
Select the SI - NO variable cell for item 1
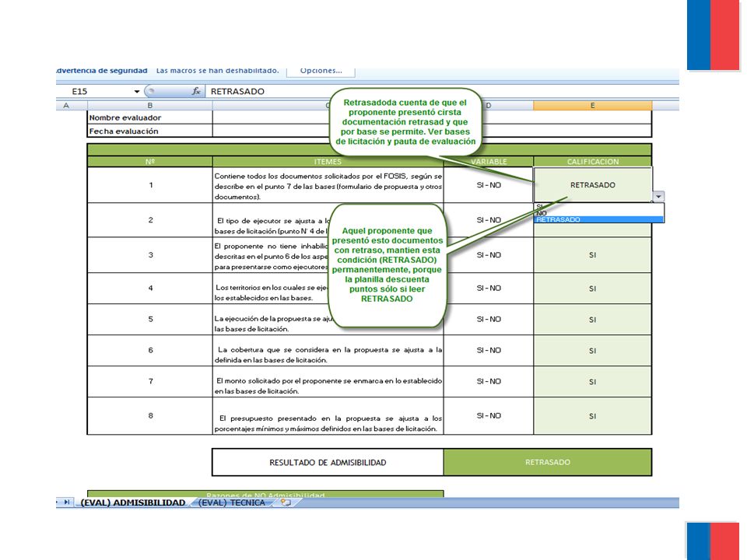coord(489,185)
